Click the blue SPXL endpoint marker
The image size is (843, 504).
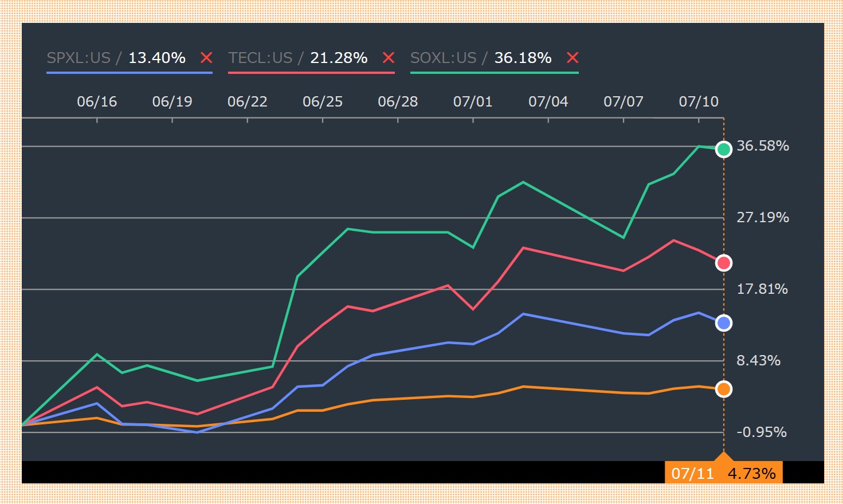[x=724, y=323]
